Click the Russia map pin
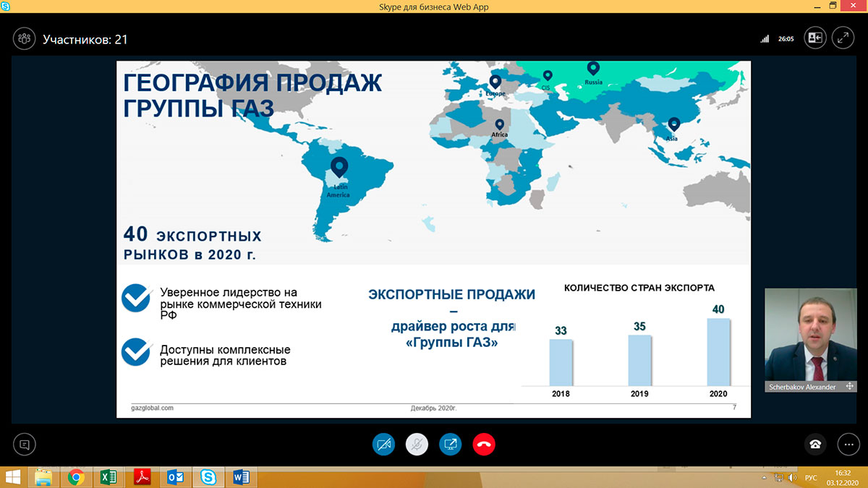The height and width of the screenshot is (488, 868). click(593, 69)
